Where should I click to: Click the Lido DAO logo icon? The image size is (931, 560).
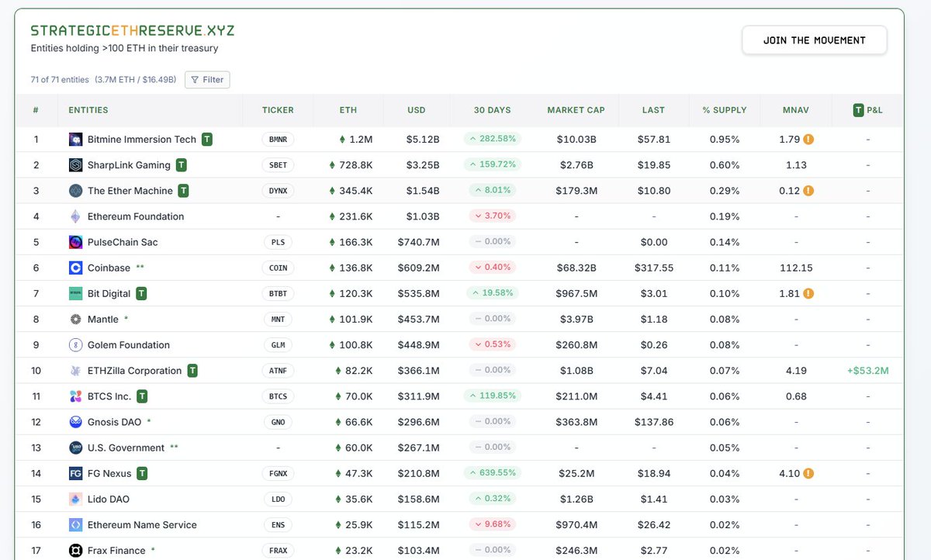click(x=75, y=499)
